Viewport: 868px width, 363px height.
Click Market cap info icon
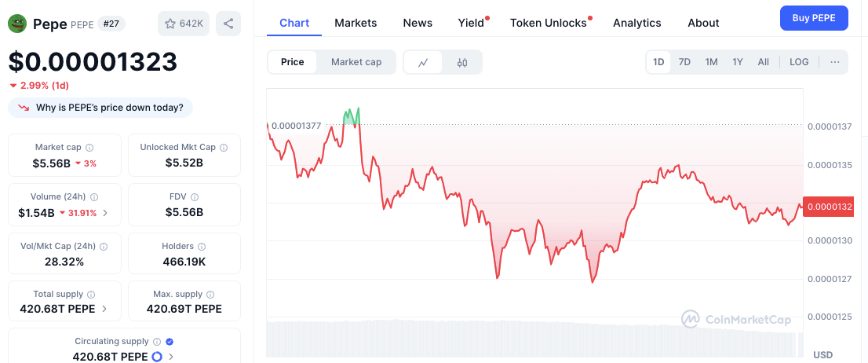click(x=89, y=148)
